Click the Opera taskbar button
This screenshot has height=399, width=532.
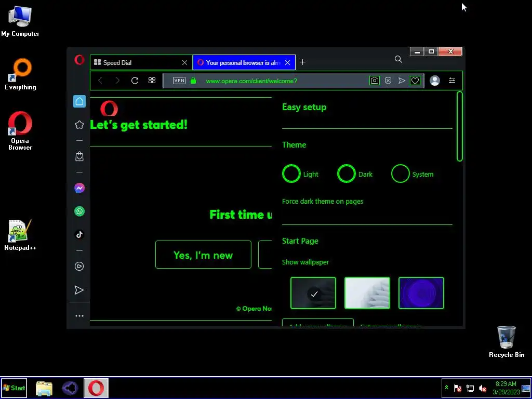click(96, 388)
